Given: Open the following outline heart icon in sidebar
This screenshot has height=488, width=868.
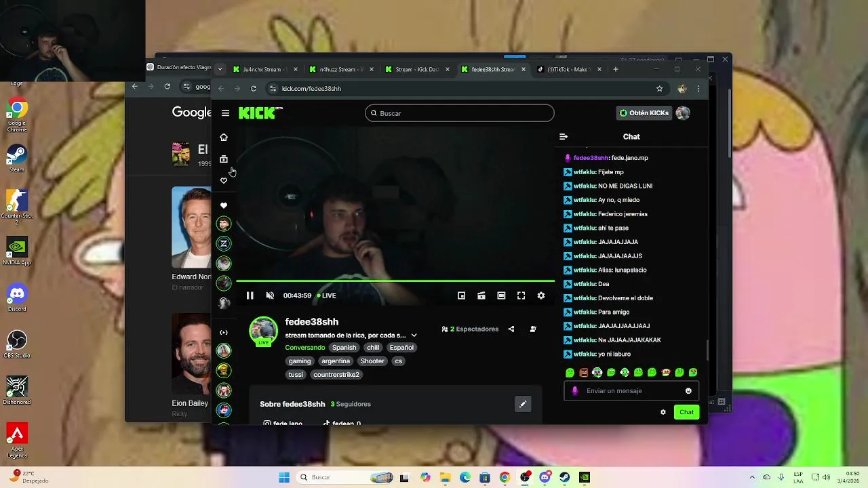Looking at the screenshot, I should (224, 180).
